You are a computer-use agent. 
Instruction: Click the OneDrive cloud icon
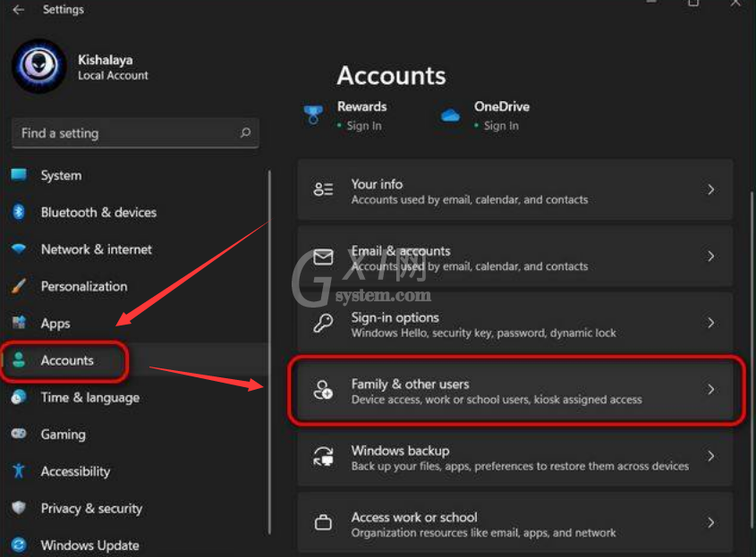point(450,115)
